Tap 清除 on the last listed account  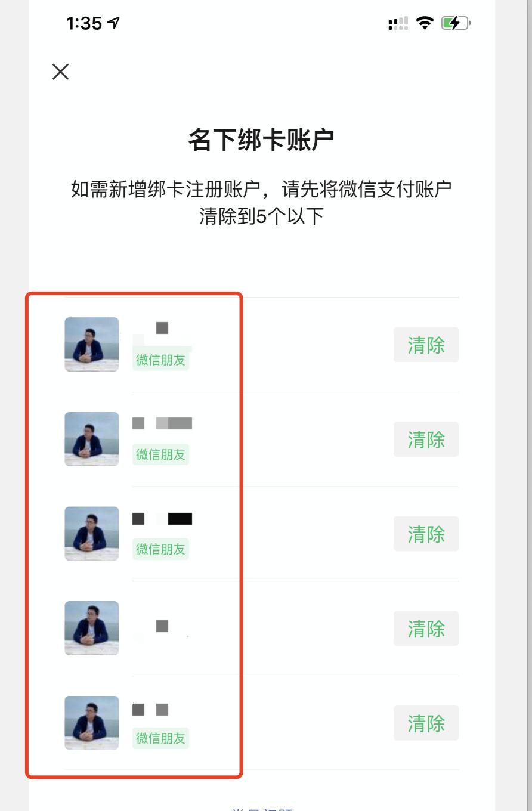[x=426, y=723]
